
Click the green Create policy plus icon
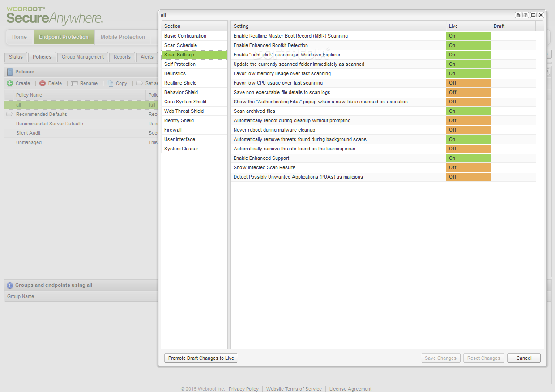click(10, 83)
